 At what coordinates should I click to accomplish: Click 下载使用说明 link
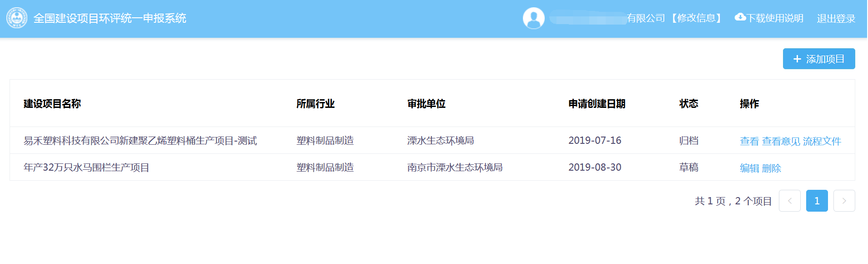point(775,18)
